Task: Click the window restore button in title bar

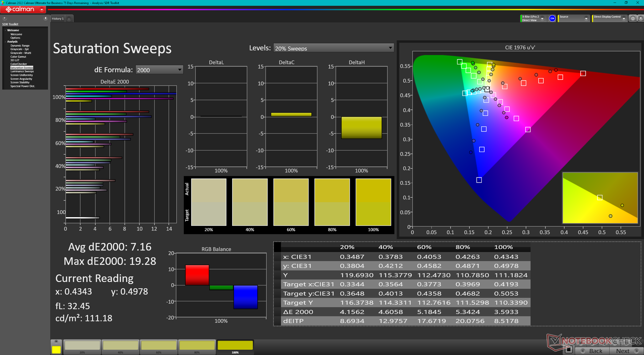Action: pos(626,3)
